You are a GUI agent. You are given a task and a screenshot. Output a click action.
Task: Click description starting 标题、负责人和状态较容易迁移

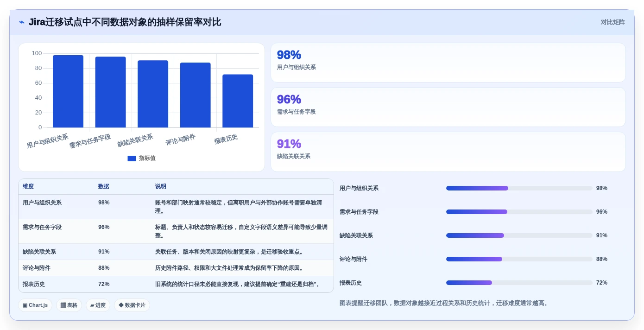(x=241, y=231)
